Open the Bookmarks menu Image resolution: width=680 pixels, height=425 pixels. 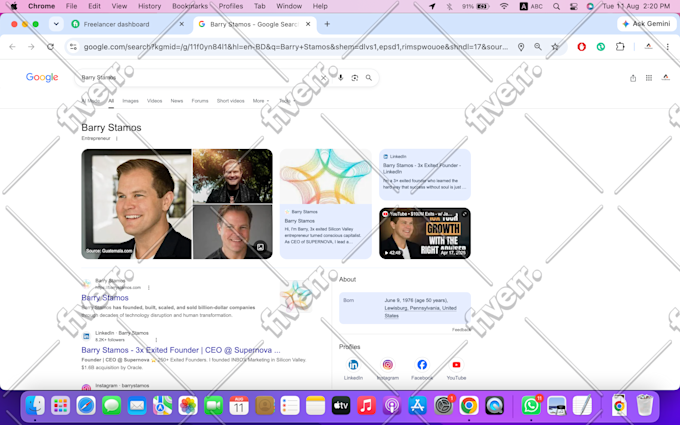pyautogui.click(x=190, y=6)
